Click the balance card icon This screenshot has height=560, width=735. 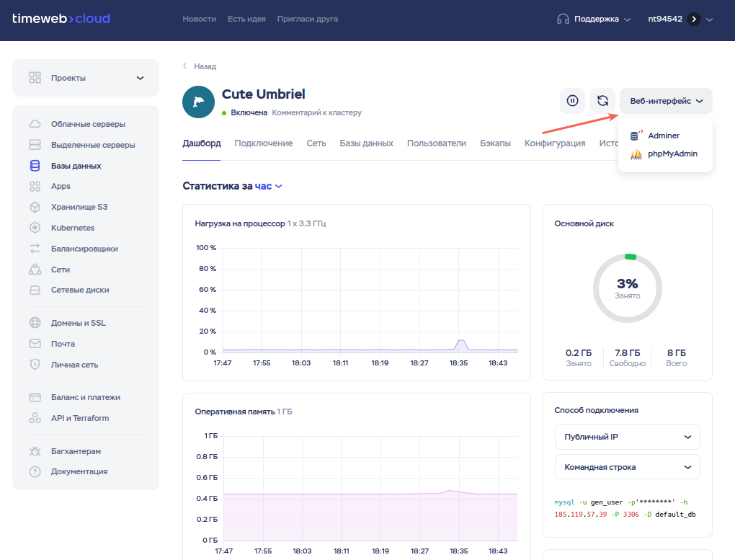pos(35,397)
